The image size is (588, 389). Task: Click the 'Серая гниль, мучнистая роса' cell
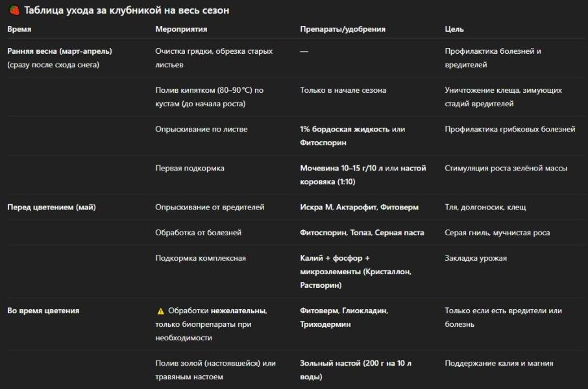(x=497, y=233)
